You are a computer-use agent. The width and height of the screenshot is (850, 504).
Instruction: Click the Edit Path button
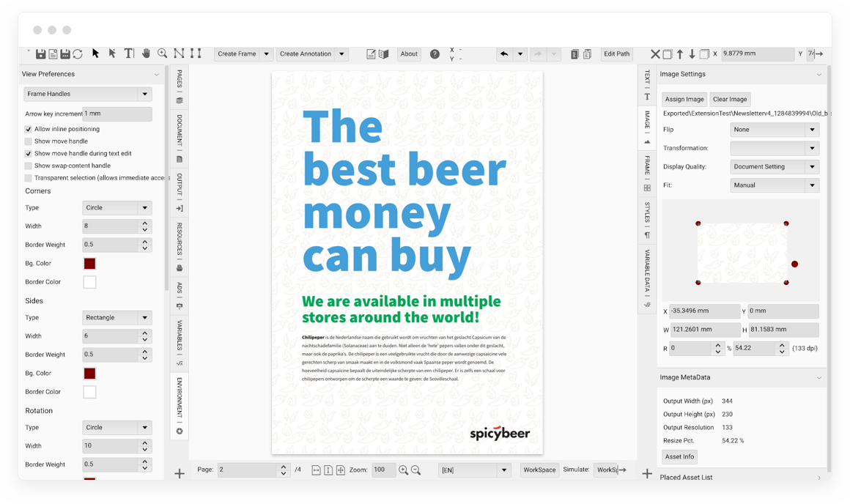point(616,53)
